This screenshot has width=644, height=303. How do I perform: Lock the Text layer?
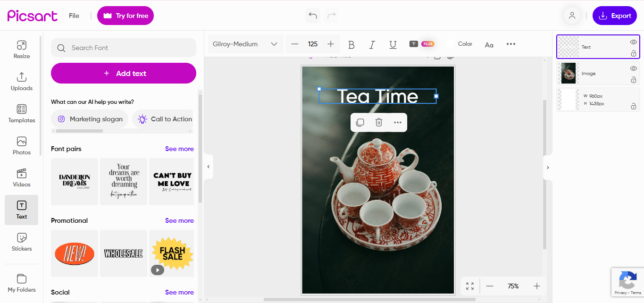(634, 54)
